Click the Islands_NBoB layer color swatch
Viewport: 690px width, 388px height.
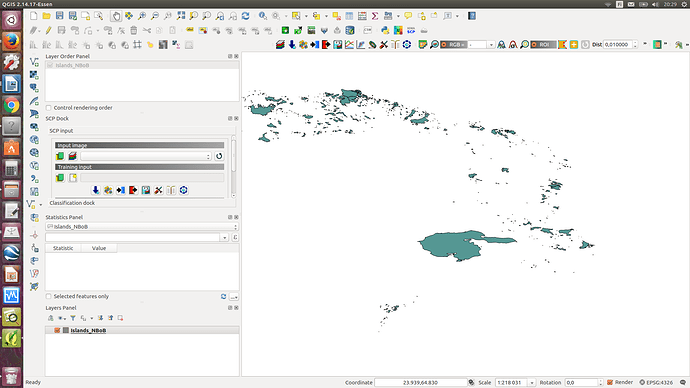[66, 330]
